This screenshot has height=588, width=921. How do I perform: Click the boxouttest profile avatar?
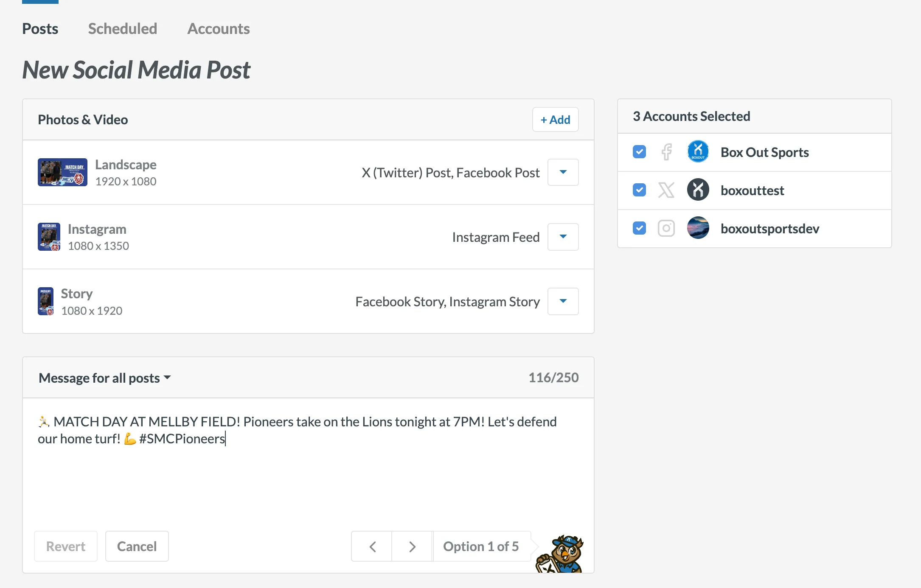698,190
